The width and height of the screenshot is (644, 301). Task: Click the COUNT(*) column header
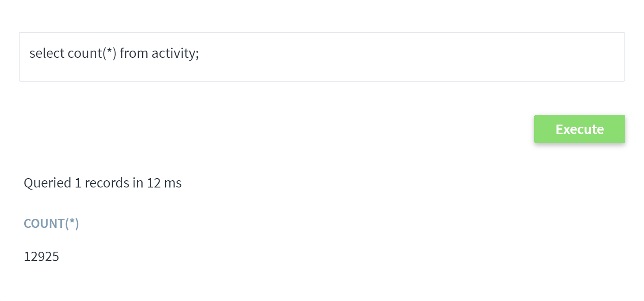click(x=52, y=224)
